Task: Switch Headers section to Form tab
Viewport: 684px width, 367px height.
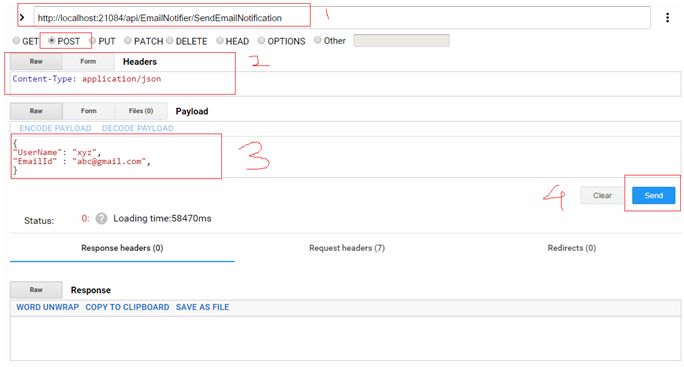Action: [x=88, y=62]
